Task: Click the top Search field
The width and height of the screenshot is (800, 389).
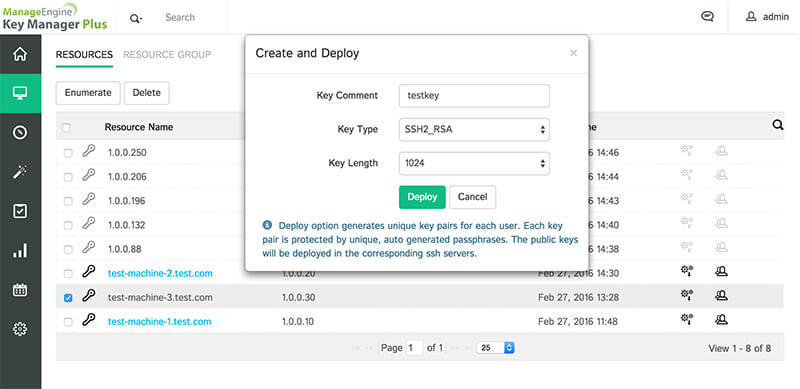Action: pyautogui.click(x=180, y=17)
